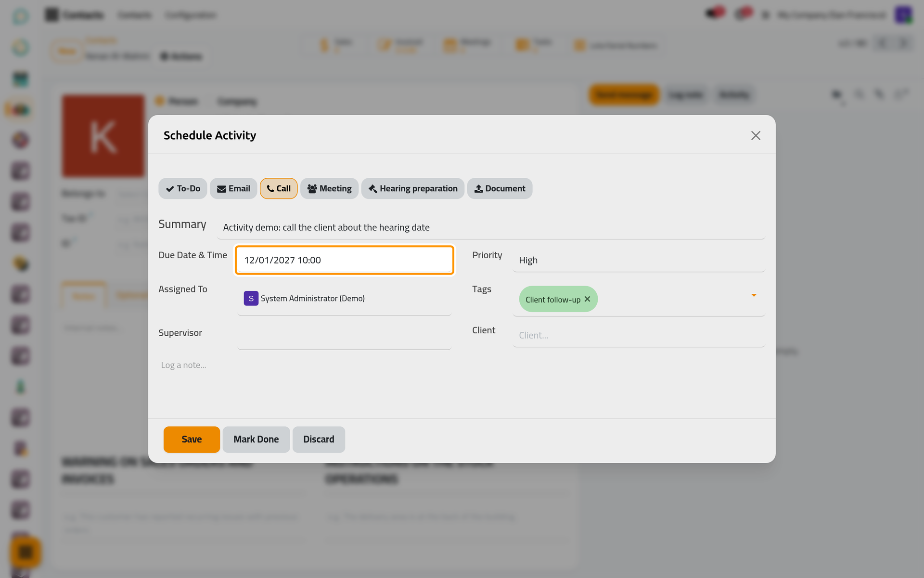Click the Due Date & Time field
The width and height of the screenshot is (924, 578).
pyautogui.click(x=345, y=260)
